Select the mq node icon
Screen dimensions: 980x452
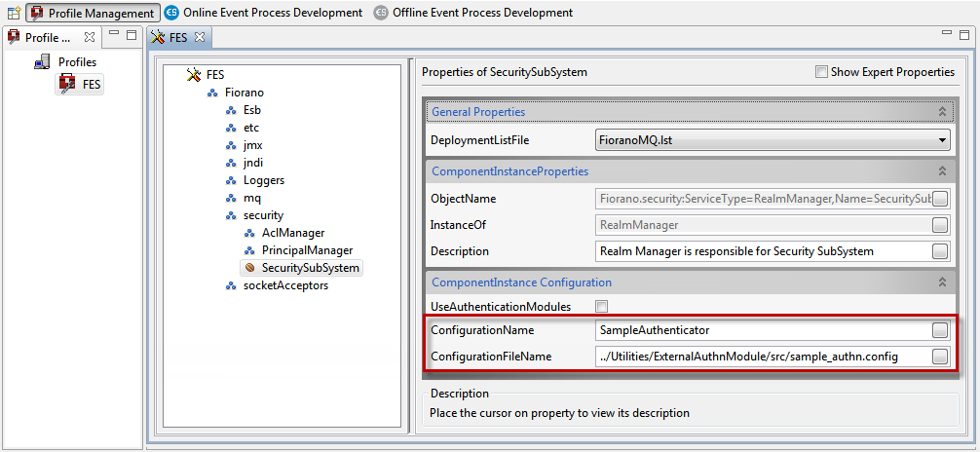(x=231, y=198)
